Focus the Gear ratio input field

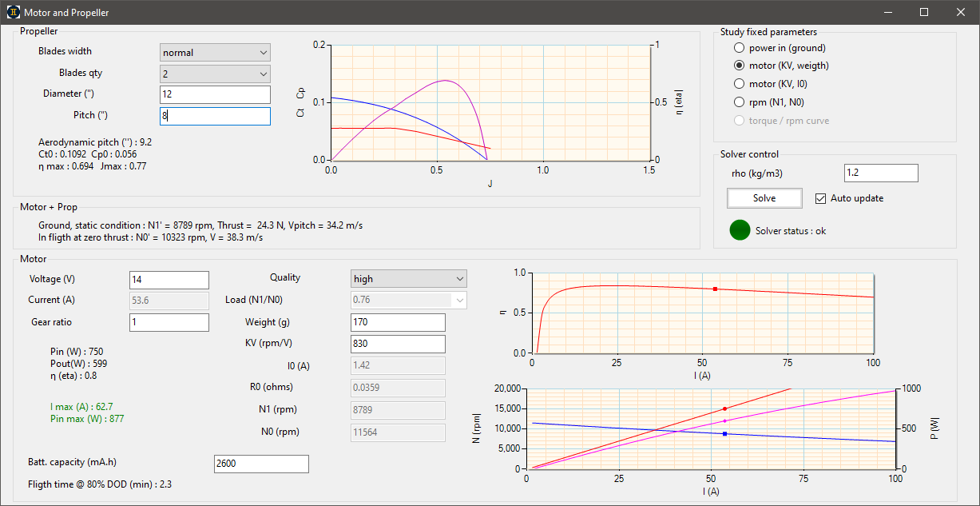[169, 322]
